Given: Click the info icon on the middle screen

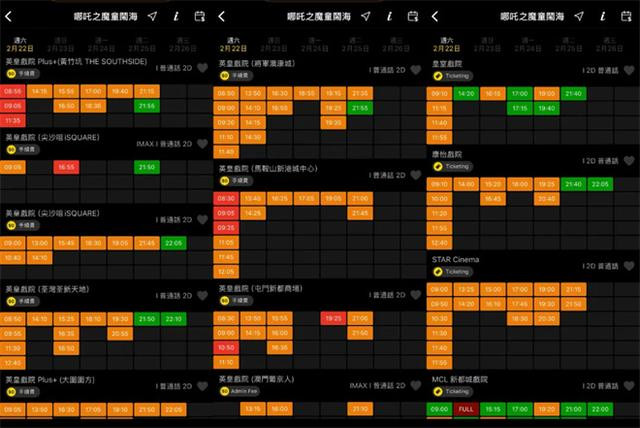Looking at the screenshot, I should [x=389, y=16].
